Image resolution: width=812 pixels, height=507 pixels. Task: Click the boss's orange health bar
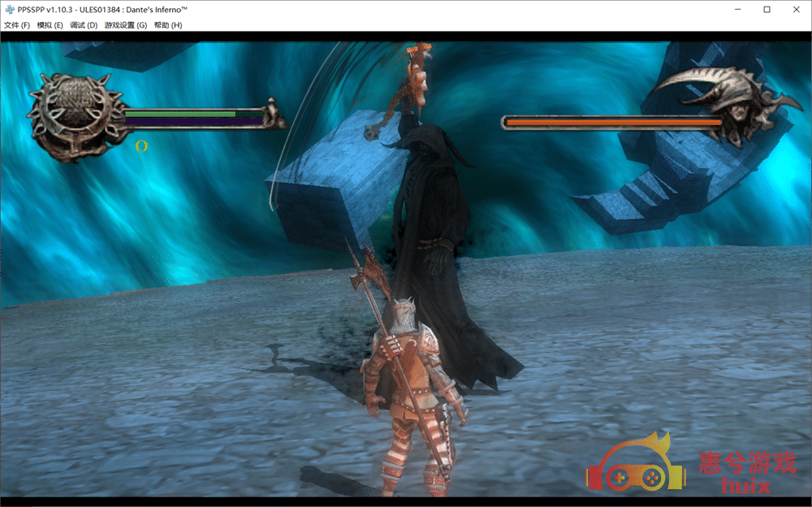pyautogui.click(x=614, y=123)
